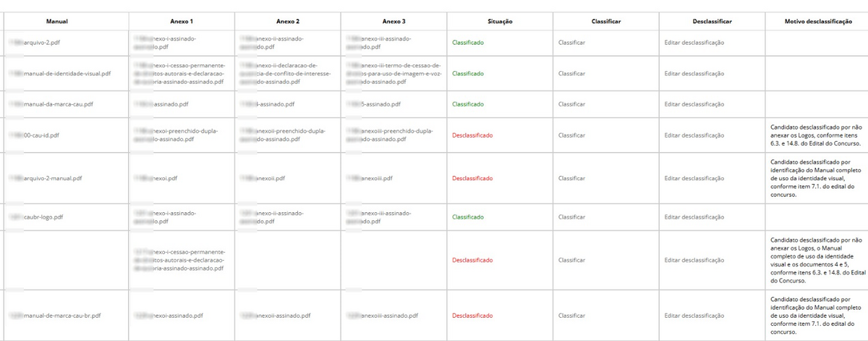Click the Situação column header
This screenshot has height=341, width=868.
coord(500,22)
